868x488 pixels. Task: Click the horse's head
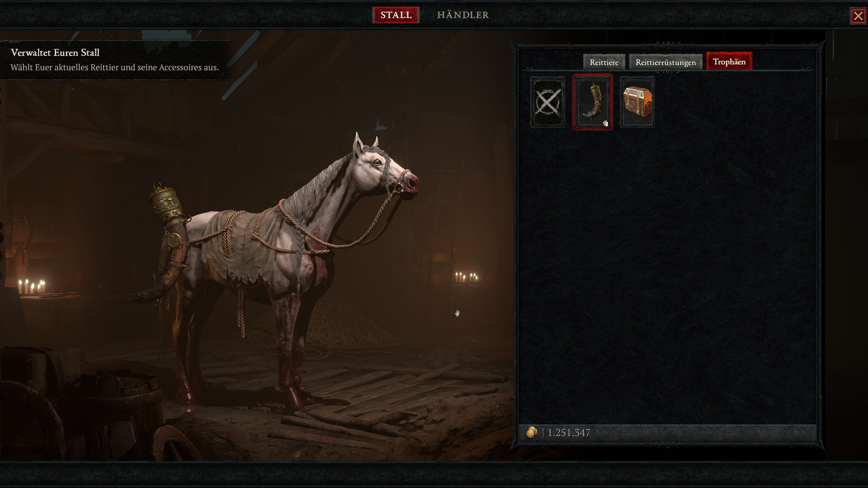click(x=384, y=168)
